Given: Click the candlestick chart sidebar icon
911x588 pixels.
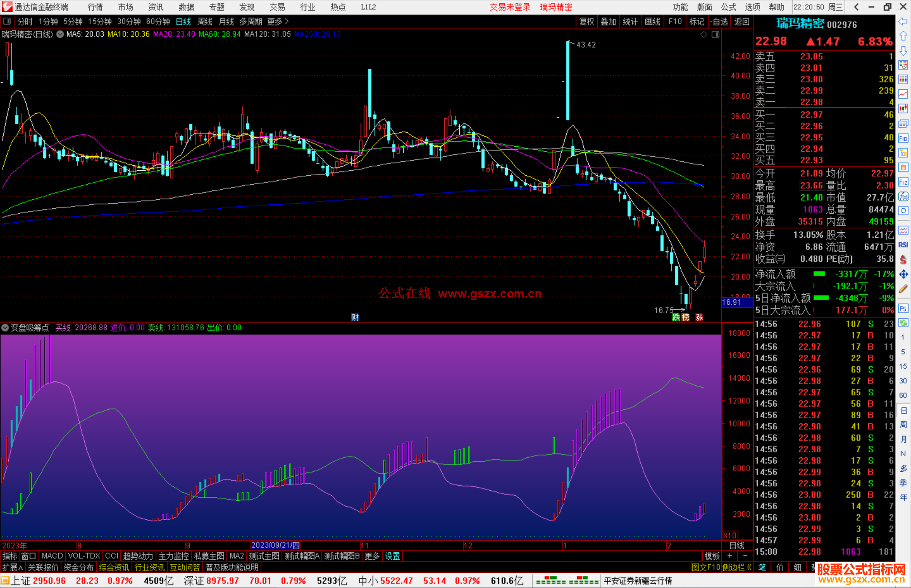Looking at the screenshot, I should pyautogui.click(x=903, y=109).
